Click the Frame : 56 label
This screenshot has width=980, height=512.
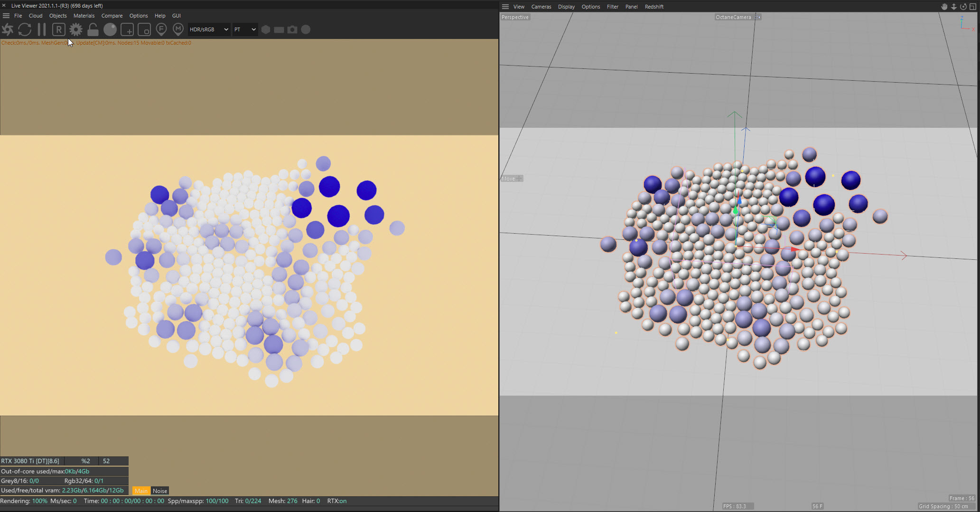[x=961, y=498]
